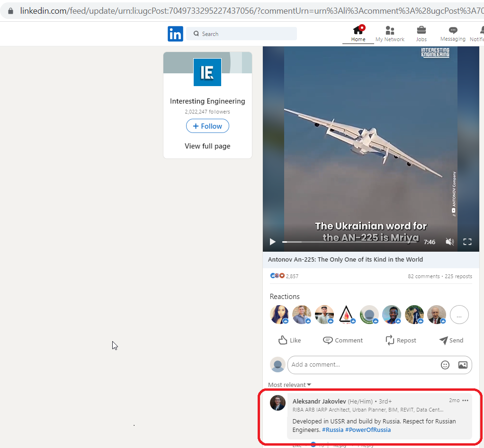This screenshot has width=484, height=448.
Task: Open the emoji picker
Action: click(x=445, y=365)
